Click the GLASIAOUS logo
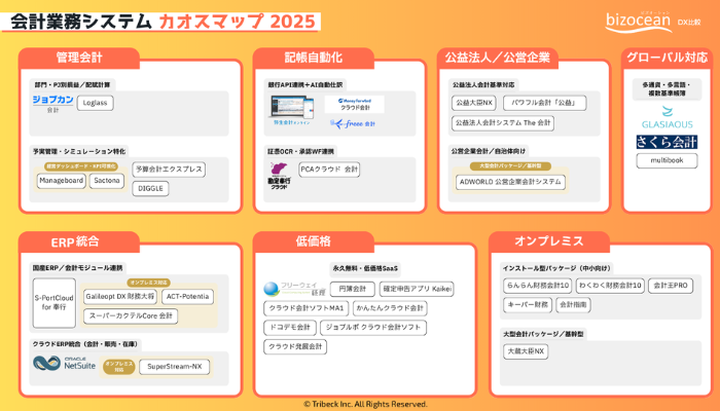Image resolution: width=720 pixels, height=411 pixels. tap(667, 118)
